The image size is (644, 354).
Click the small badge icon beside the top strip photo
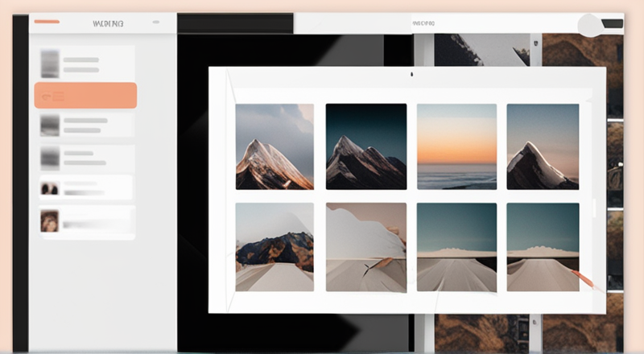coord(535,43)
